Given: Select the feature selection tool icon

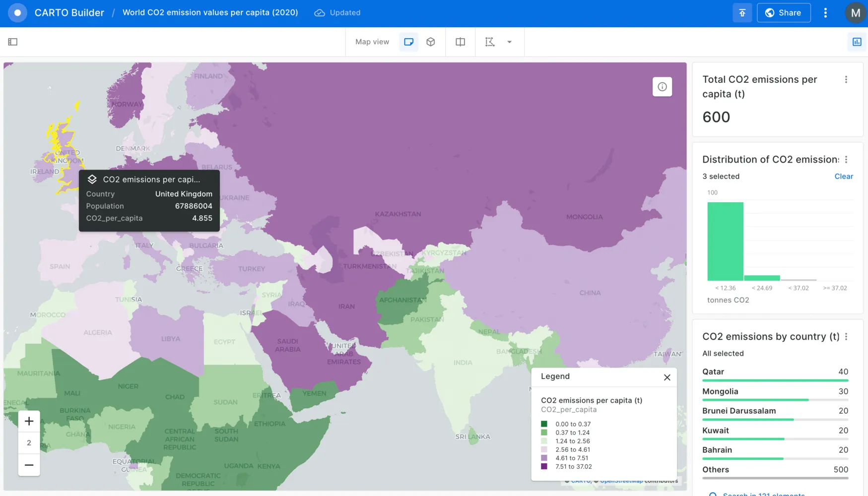Looking at the screenshot, I should [x=490, y=42].
